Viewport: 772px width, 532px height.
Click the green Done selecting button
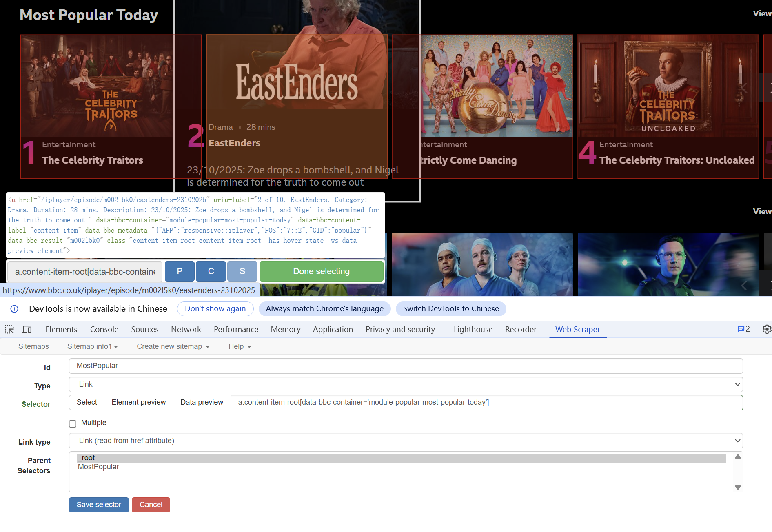321,271
